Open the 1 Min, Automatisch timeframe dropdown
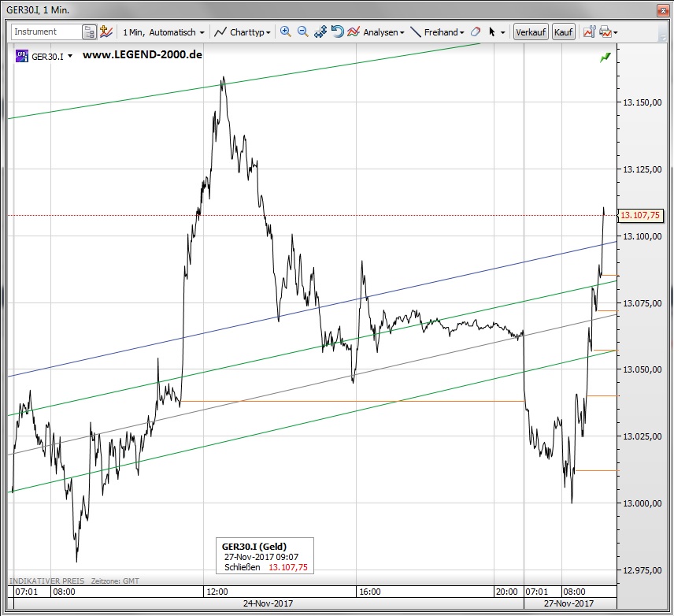Screen dimensions: 674x616 pyautogui.click(x=163, y=32)
